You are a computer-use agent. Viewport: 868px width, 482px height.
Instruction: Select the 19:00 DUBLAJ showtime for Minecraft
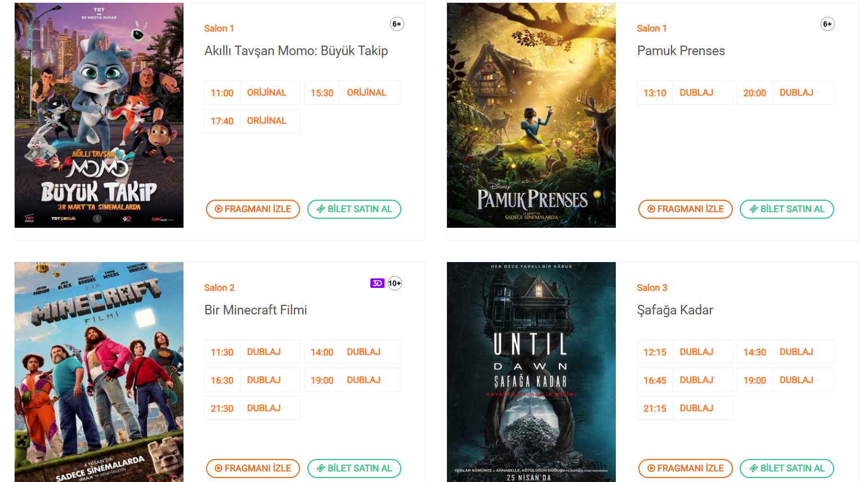coord(352,380)
